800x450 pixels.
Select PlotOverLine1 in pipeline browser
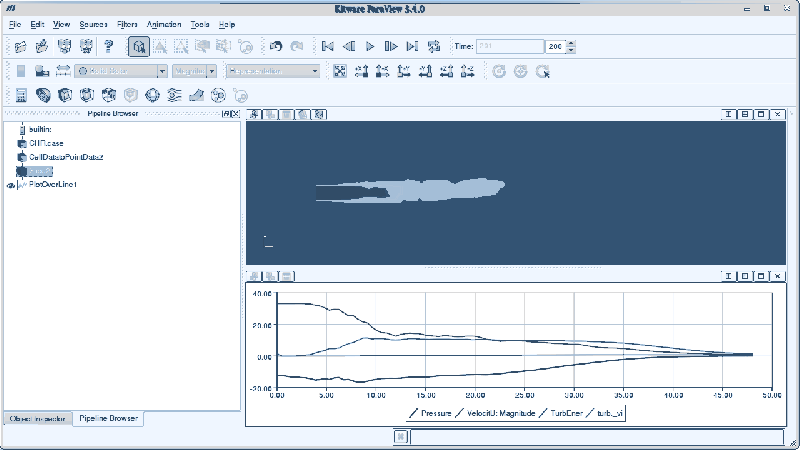point(53,185)
